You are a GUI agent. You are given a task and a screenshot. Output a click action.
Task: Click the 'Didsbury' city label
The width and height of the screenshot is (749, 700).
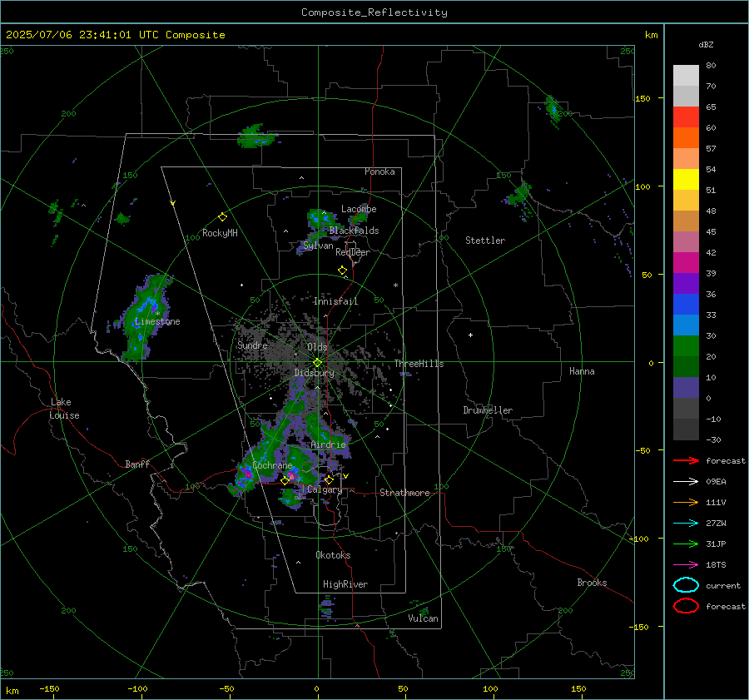[x=315, y=373]
